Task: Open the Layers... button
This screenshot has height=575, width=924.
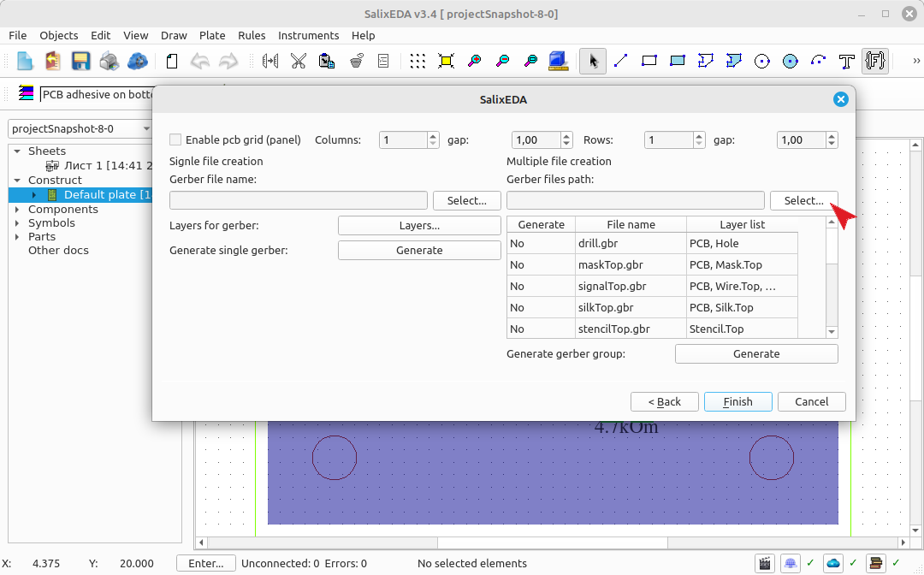Action: (419, 226)
